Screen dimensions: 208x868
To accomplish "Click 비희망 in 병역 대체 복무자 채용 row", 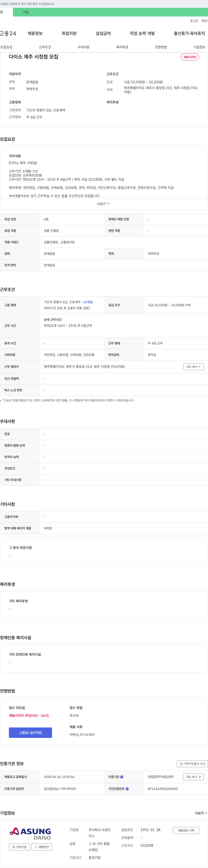I will tap(48, 528).
